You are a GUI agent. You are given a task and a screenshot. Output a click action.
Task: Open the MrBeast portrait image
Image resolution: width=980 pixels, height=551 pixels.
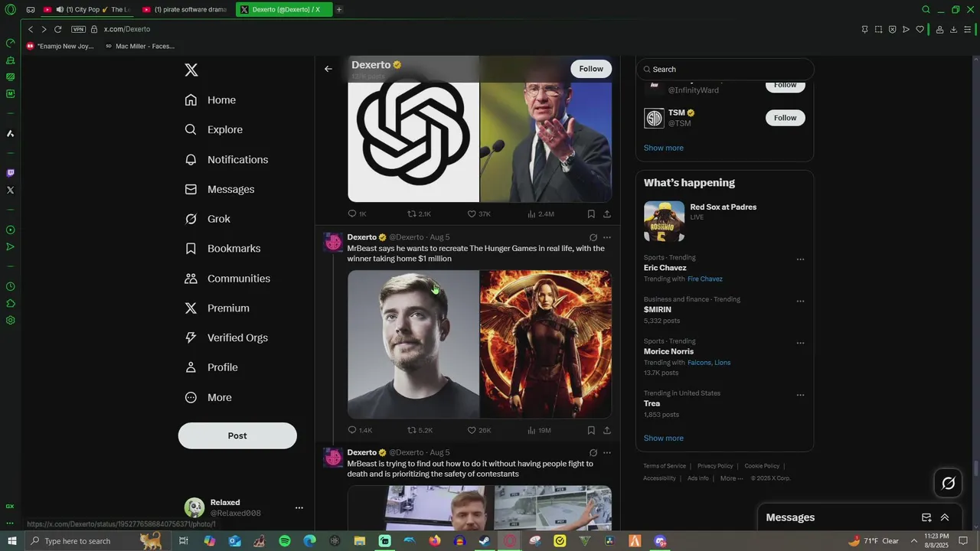click(413, 344)
